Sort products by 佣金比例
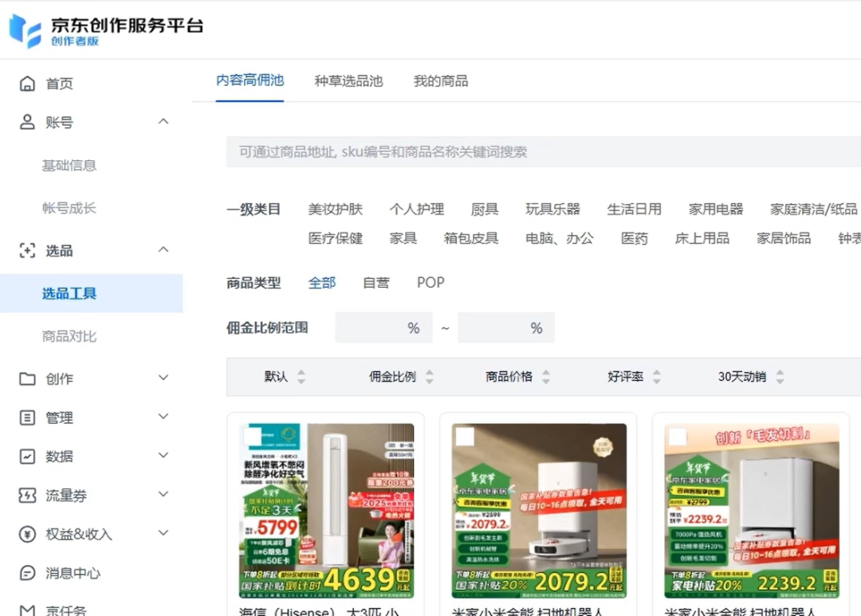Viewport: 861px width, 616px height. point(400,376)
